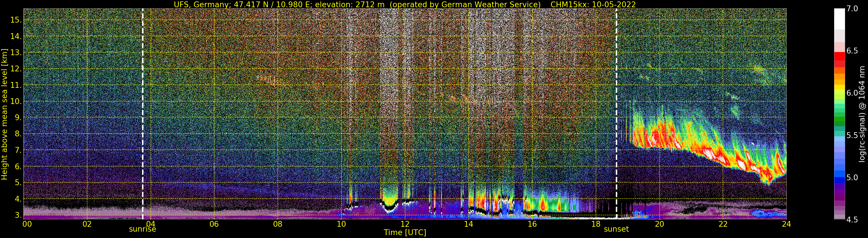Click the 22 tick label on the time axis
This screenshot has width=868, height=238.
[x=723, y=224]
